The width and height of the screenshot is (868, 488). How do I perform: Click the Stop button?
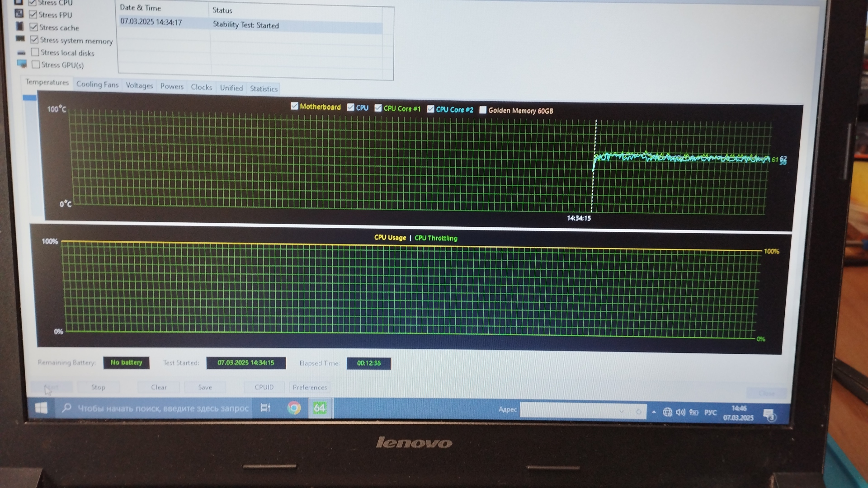pyautogui.click(x=98, y=387)
